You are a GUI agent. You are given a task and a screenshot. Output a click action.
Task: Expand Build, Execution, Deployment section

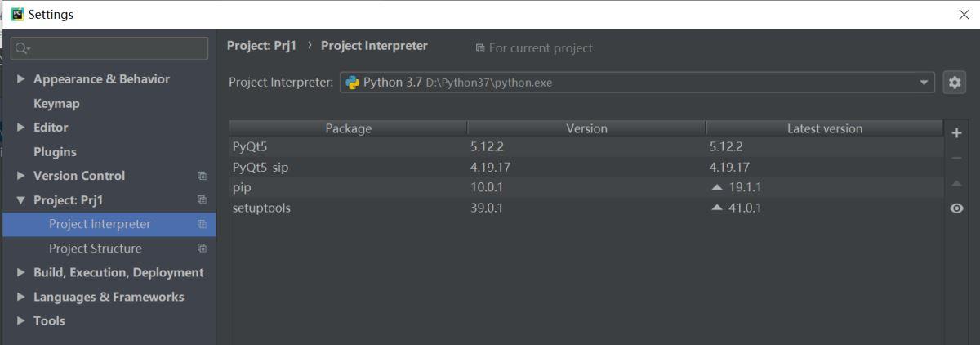point(21,273)
